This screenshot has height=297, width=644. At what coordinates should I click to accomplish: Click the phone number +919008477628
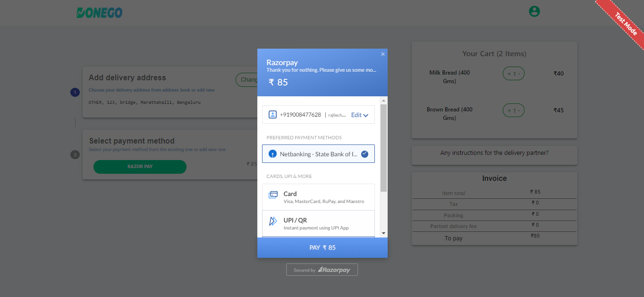(300, 115)
